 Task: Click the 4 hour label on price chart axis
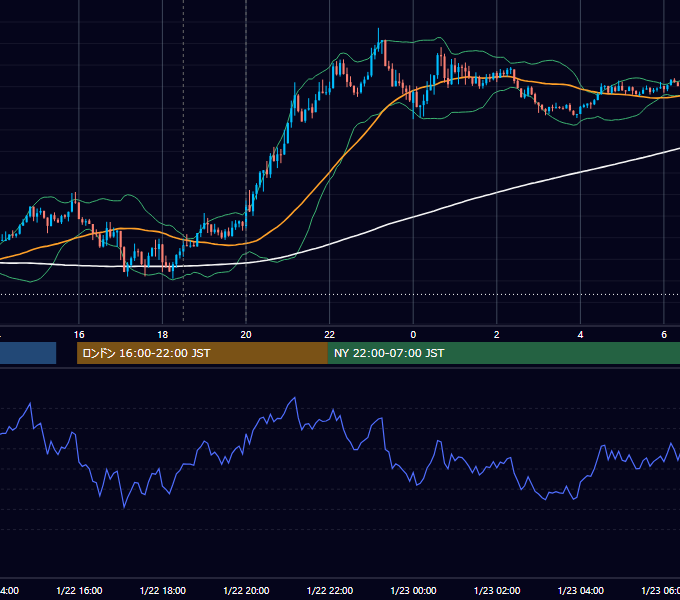point(580,335)
